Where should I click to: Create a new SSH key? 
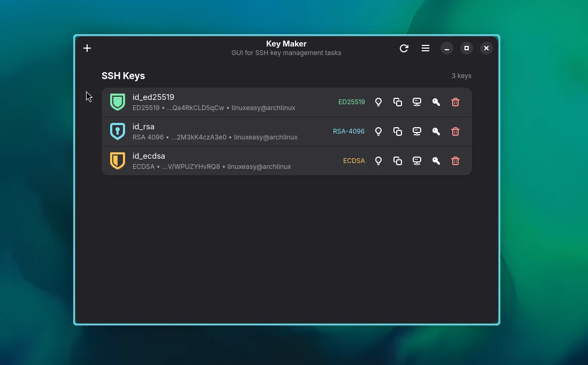(x=87, y=48)
